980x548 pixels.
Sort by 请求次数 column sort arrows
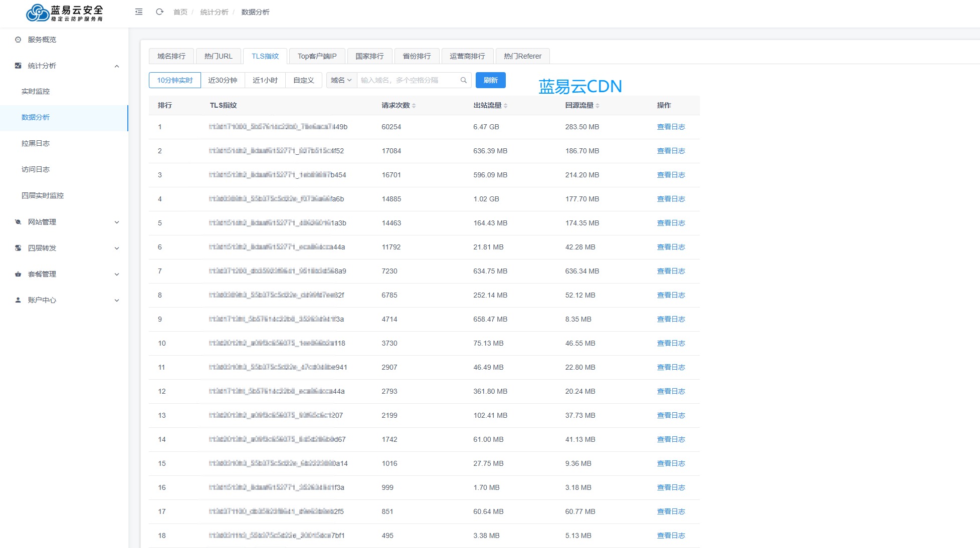click(x=414, y=106)
